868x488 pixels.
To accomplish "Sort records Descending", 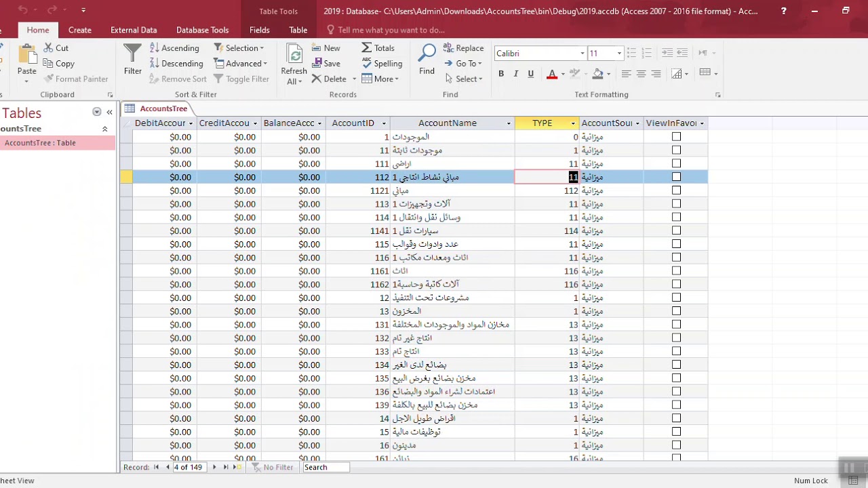I will tap(176, 64).
